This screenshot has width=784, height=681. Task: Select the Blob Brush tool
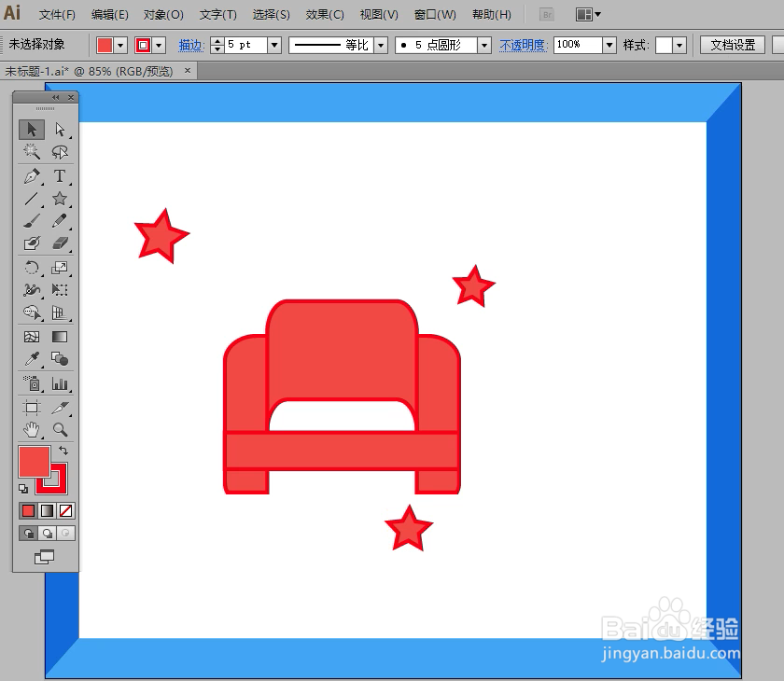[32, 243]
